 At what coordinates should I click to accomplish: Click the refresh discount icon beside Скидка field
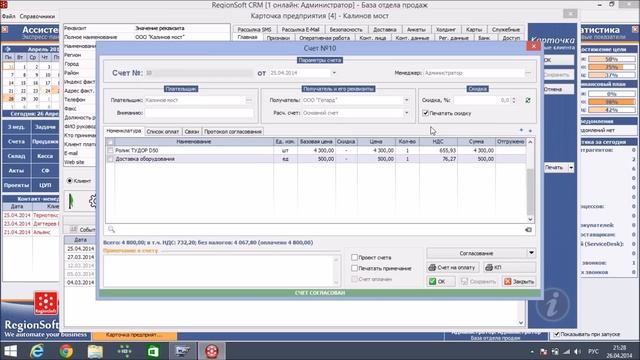point(528,100)
